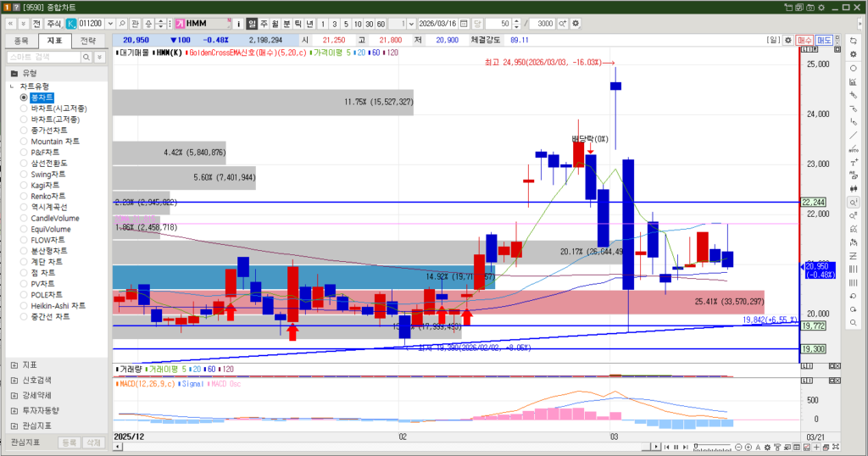Screen dimensions: 868x456
Task: Select the 주 weekly period button
Action: click(264, 23)
